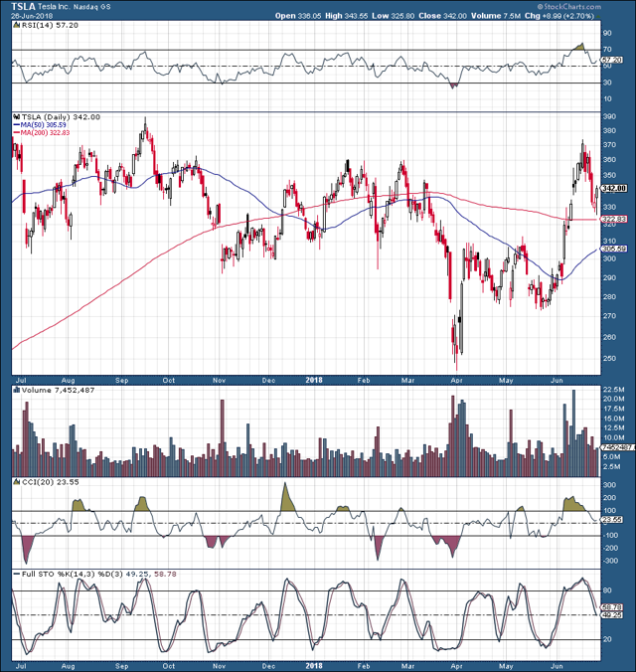Click the Sep label under the price panel
636x672 pixels.
(121, 381)
